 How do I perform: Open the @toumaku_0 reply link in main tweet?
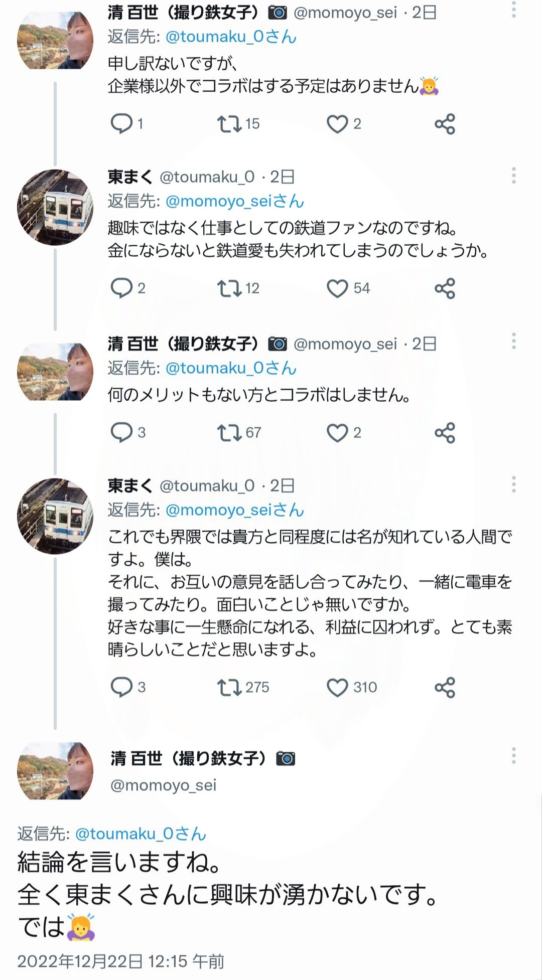pyautogui.click(x=141, y=834)
